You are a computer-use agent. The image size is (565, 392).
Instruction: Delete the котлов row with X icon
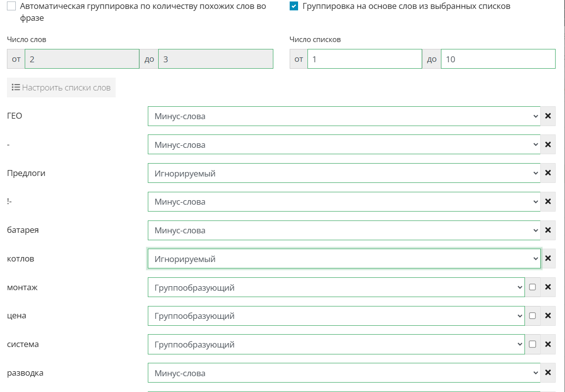tap(547, 259)
